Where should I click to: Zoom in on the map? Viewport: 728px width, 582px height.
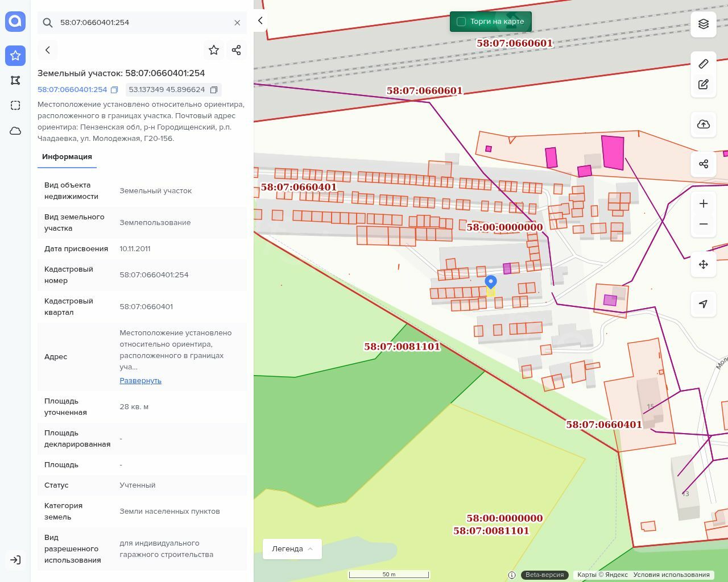coord(704,203)
